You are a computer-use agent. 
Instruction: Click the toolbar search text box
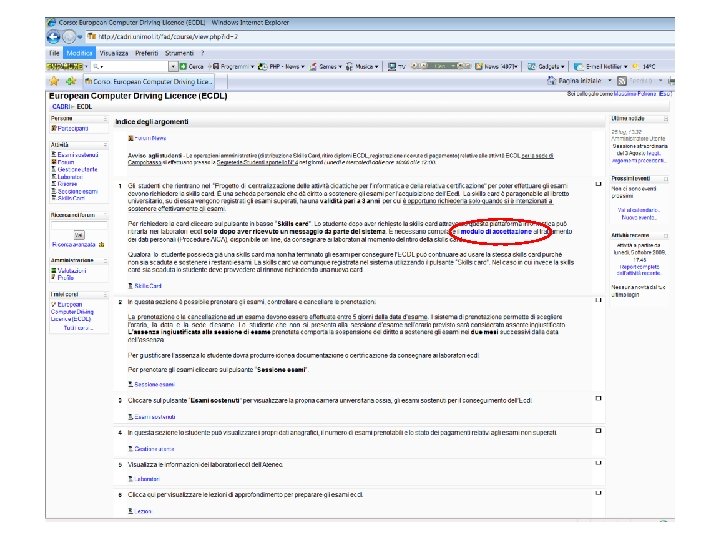coord(130,67)
